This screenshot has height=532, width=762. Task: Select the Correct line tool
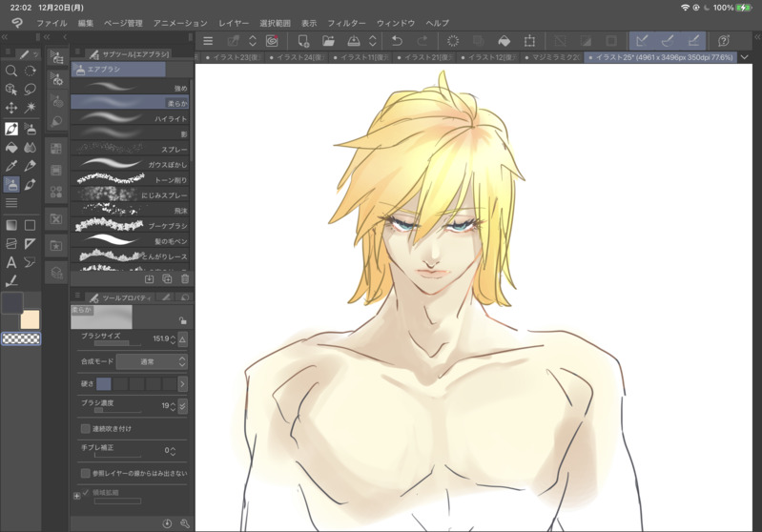point(11,281)
